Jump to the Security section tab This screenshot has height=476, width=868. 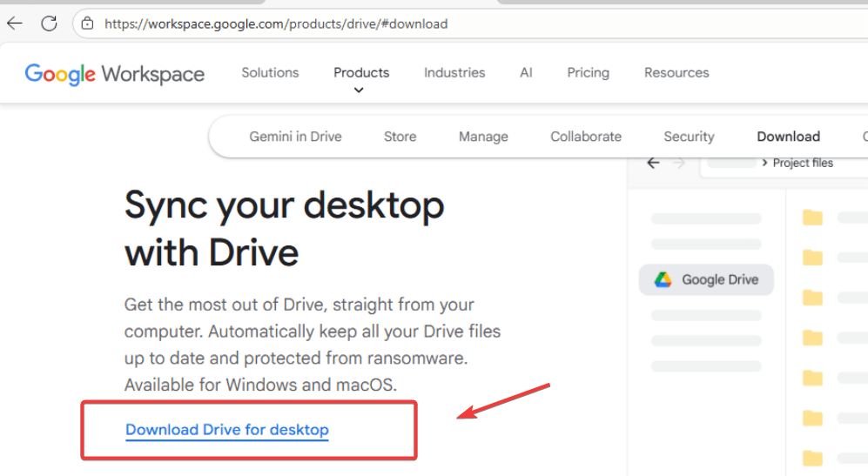pos(689,137)
